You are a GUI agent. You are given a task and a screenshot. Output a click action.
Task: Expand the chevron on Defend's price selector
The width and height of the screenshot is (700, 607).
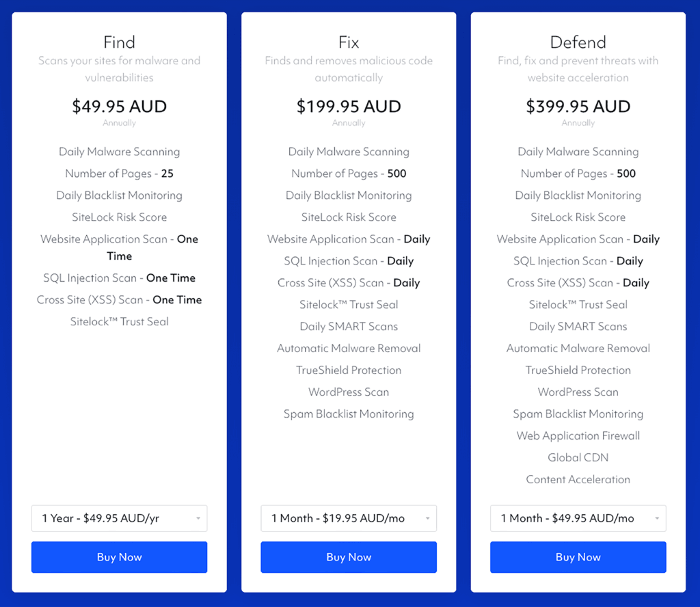coord(658,518)
